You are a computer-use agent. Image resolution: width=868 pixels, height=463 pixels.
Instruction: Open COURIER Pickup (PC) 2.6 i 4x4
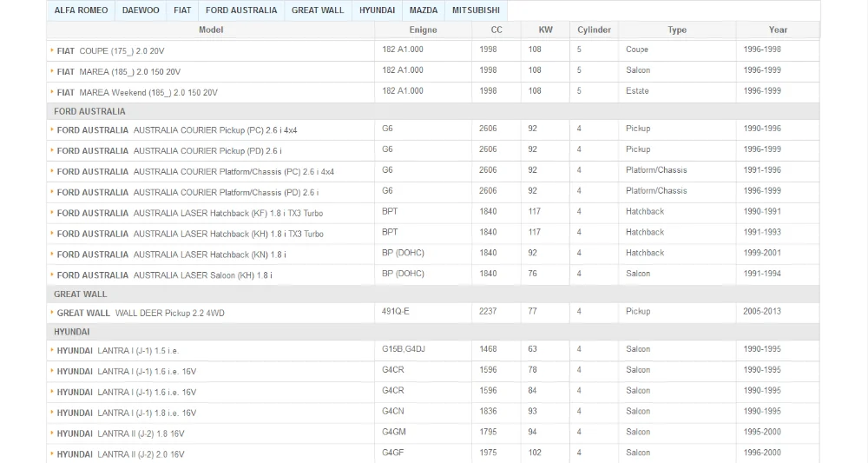coord(176,130)
